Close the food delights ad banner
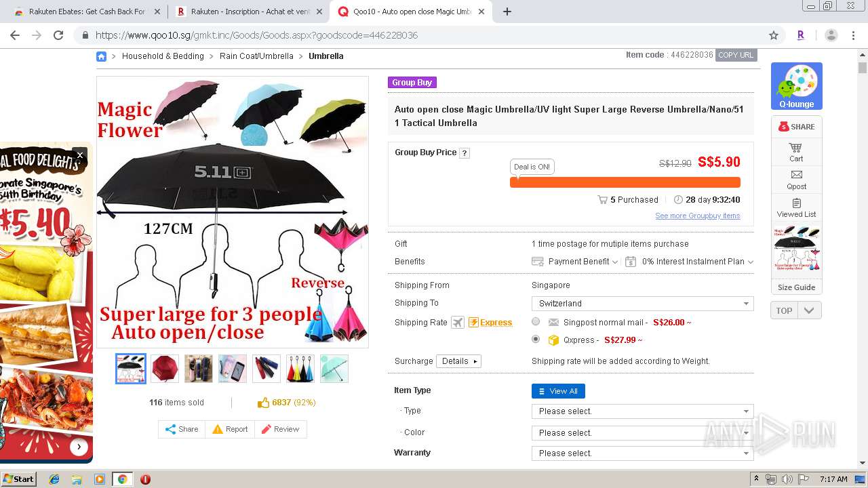The height and width of the screenshot is (488, 868). (79, 155)
